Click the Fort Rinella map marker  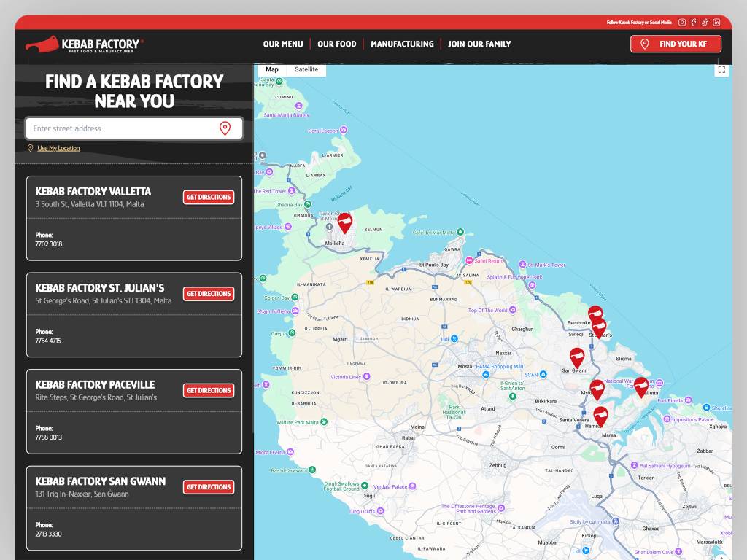click(x=689, y=400)
